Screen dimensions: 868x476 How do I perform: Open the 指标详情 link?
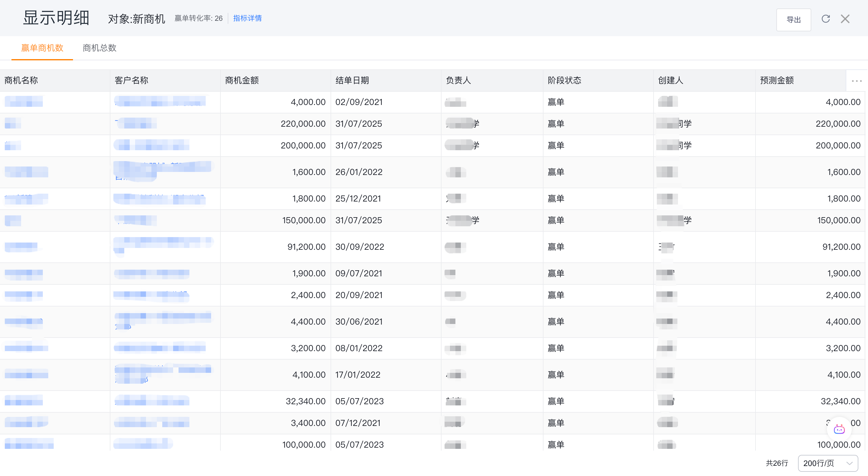click(x=247, y=18)
